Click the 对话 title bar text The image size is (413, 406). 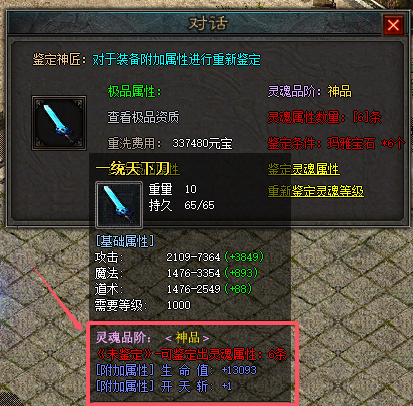[x=208, y=24]
